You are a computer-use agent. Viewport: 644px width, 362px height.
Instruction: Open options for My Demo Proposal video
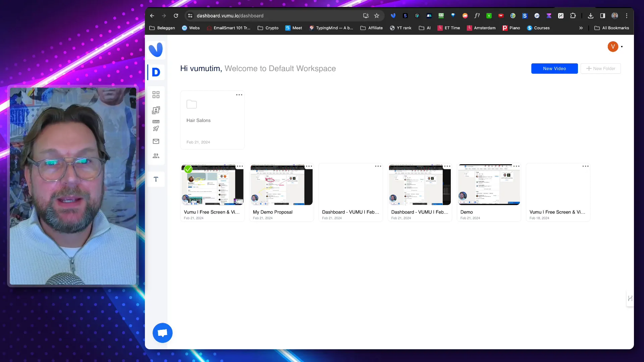point(309,166)
